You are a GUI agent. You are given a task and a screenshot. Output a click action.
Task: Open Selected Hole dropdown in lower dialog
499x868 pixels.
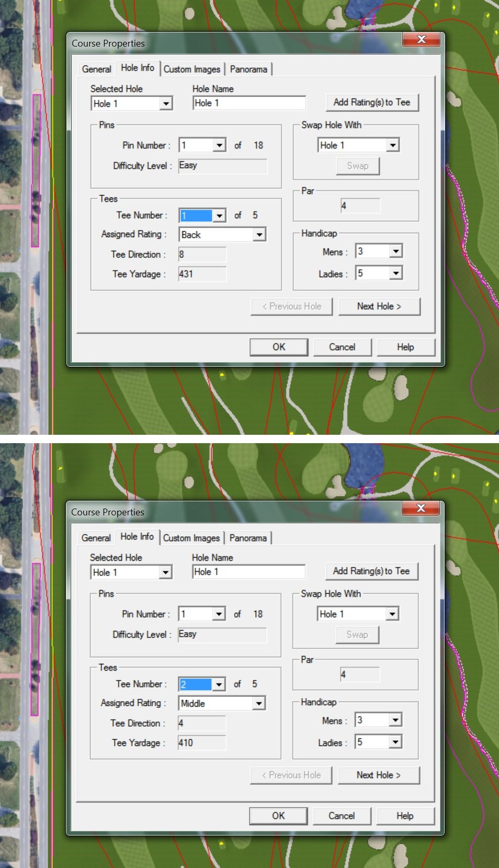165,572
